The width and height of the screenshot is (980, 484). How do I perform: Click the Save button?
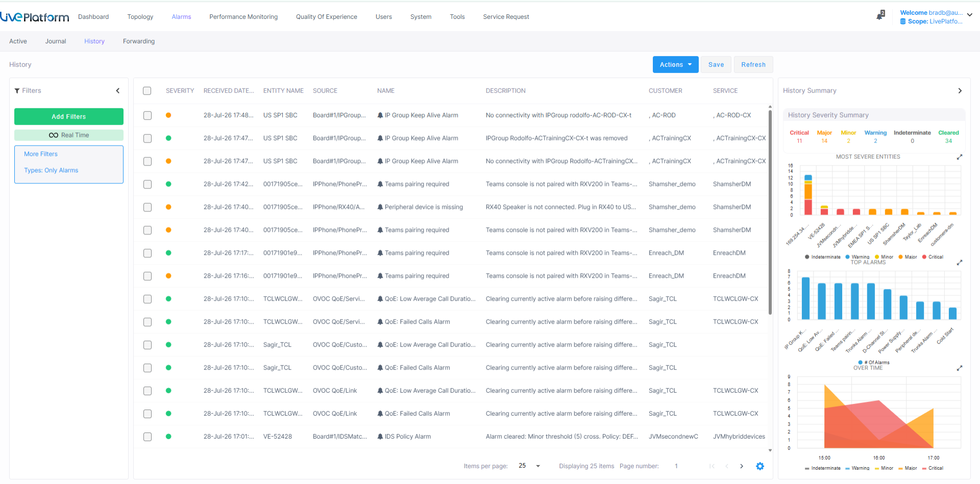716,65
